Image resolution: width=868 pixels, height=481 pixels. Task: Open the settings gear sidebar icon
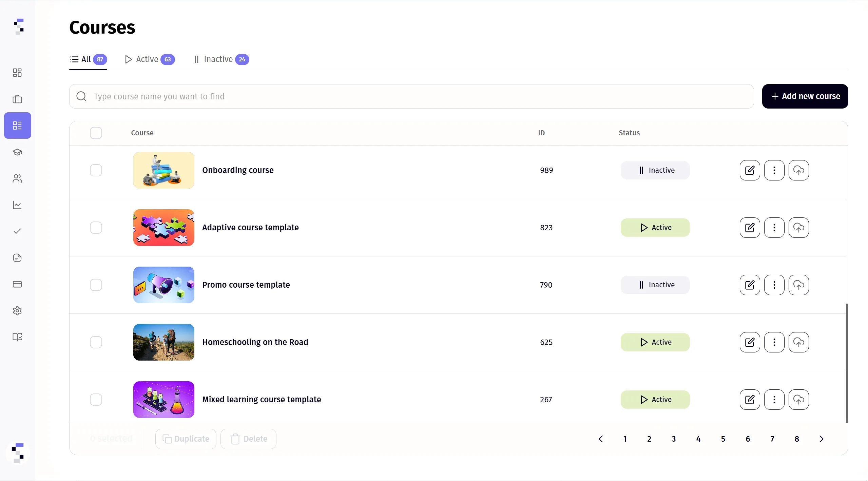tap(17, 311)
